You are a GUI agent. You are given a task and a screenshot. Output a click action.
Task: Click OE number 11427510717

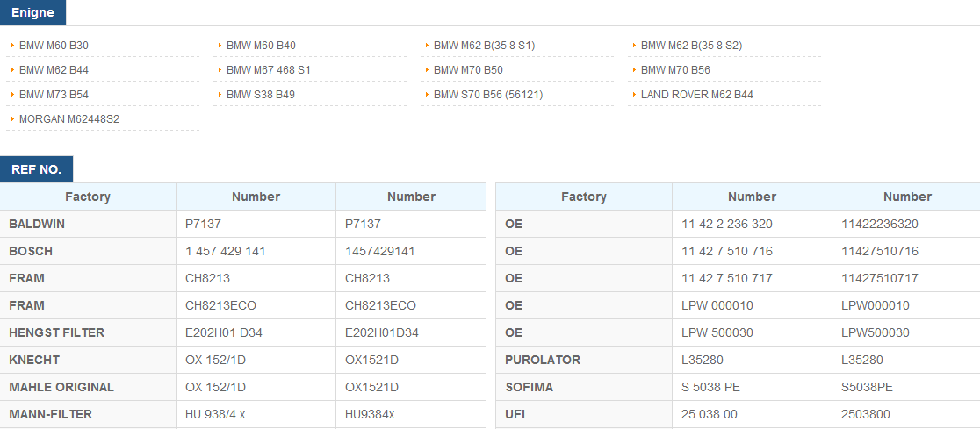(x=906, y=278)
